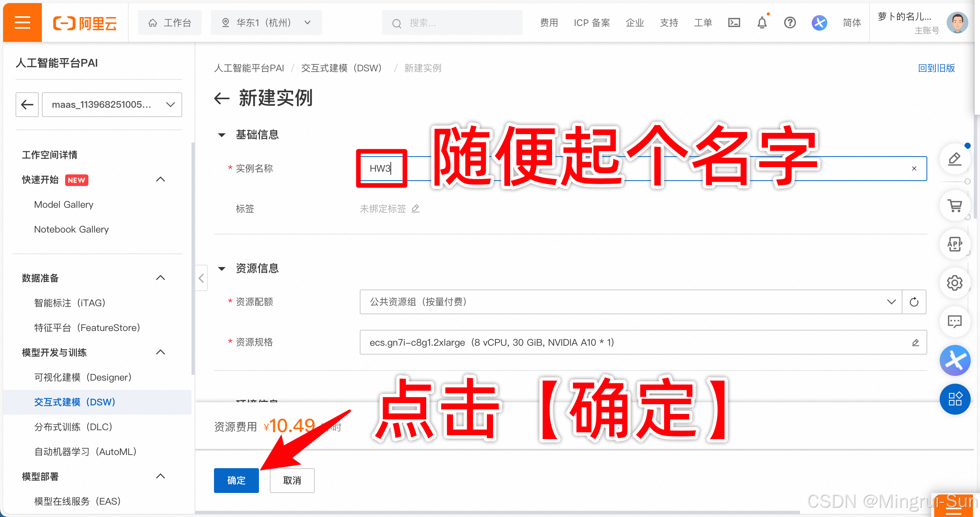Click the 回到旧版 link

pyautogui.click(x=936, y=68)
